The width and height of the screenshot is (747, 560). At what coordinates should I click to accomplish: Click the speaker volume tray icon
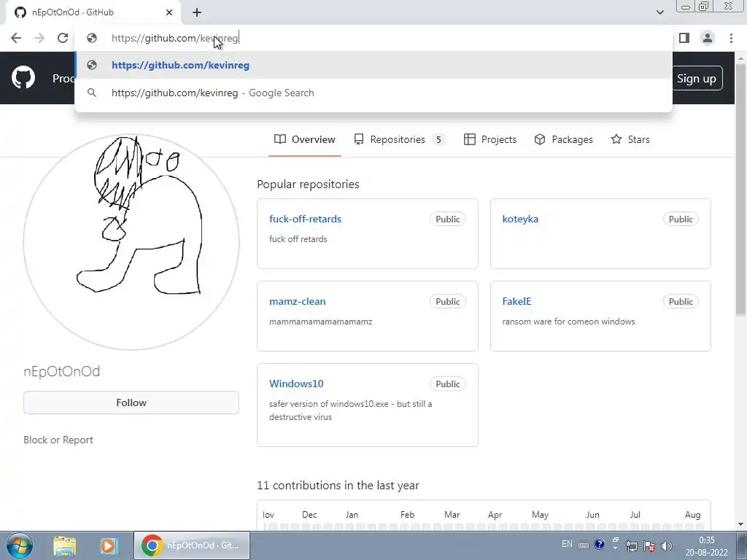click(x=667, y=546)
